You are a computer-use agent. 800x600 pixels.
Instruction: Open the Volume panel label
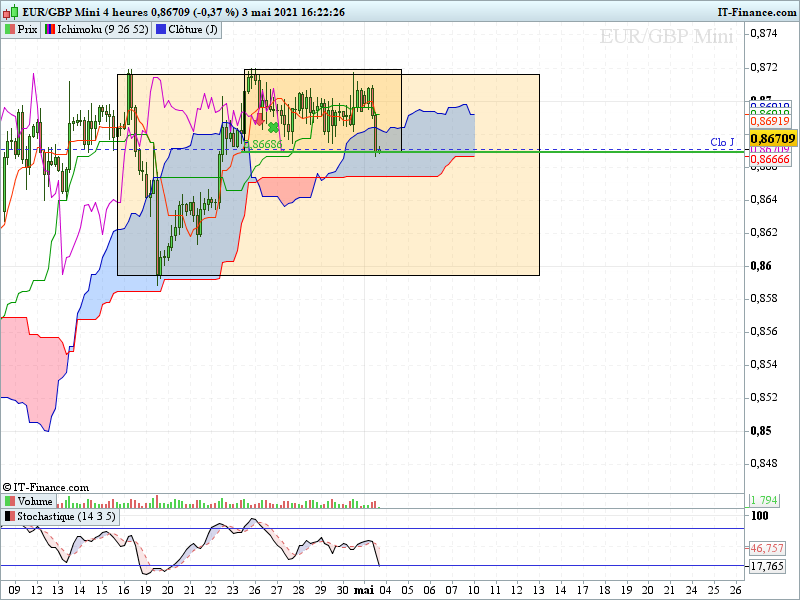(36, 501)
